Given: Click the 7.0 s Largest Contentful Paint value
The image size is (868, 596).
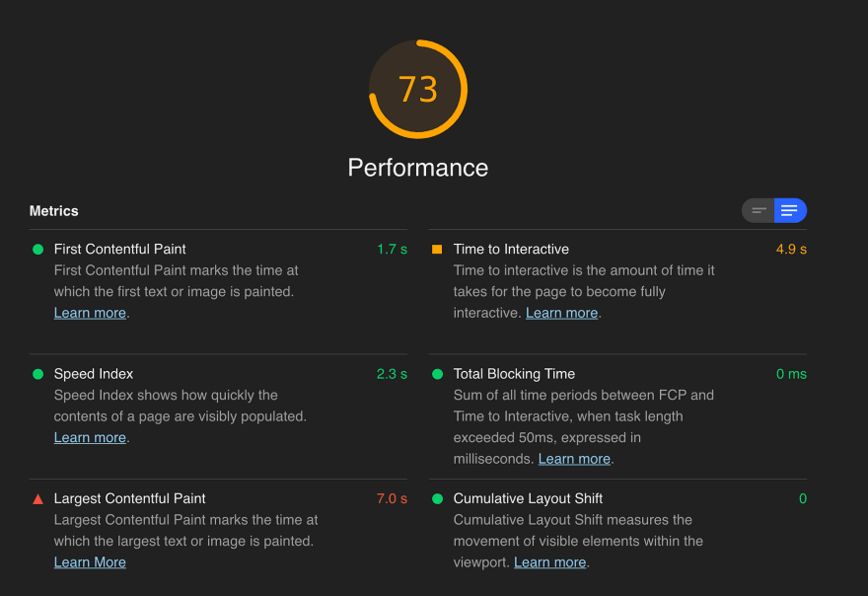Looking at the screenshot, I should click(392, 498).
